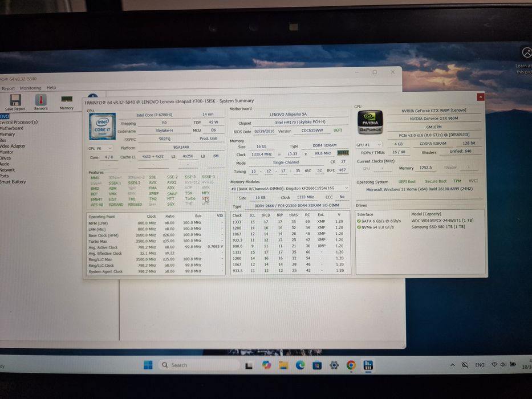532x399 pixels.
Task: Select Central Processor(s) in the tree
Action: pyautogui.click(x=19, y=122)
